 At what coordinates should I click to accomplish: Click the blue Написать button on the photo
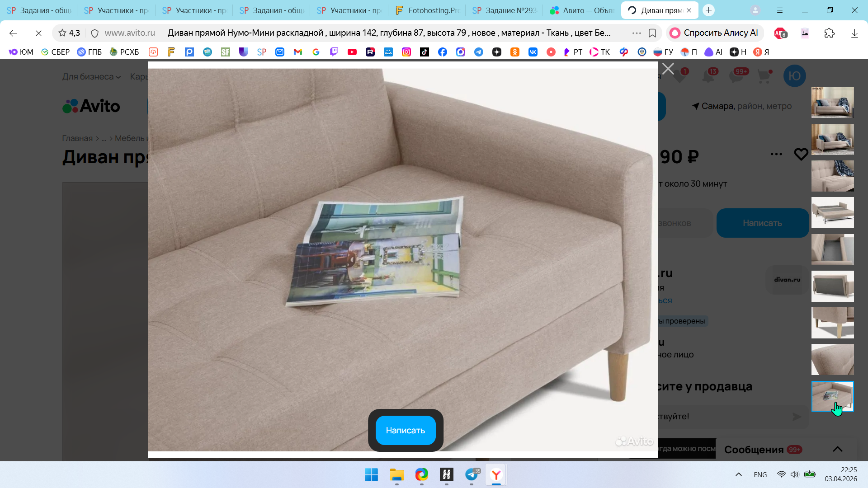(406, 430)
